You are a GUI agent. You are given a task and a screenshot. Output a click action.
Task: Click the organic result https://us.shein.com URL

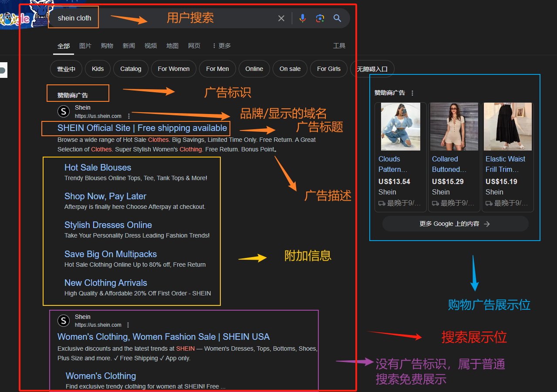(98, 325)
